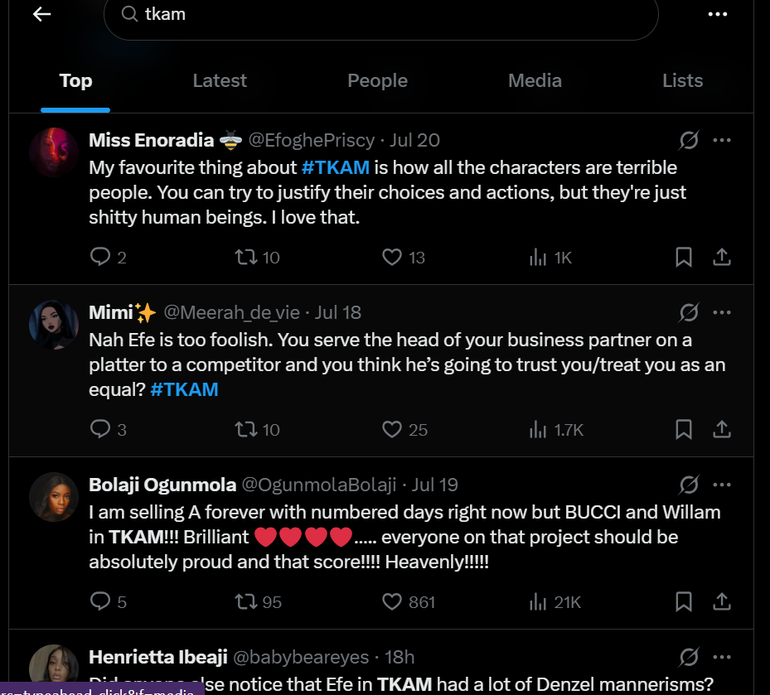This screenshot has width=770, height=695.
Task: Reply to Mimi's tweet
Action: pos(100,429)
